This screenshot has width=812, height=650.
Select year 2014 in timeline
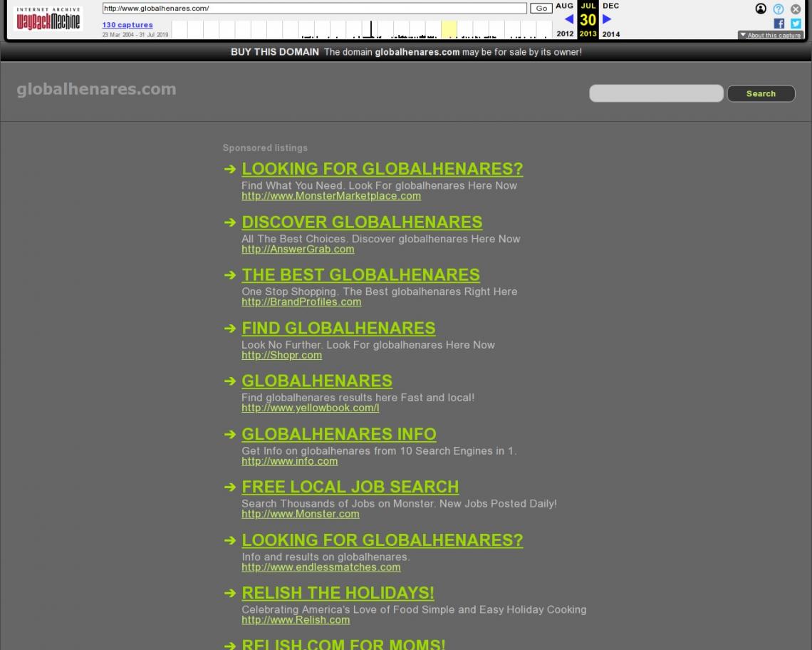tap(611, 33)
